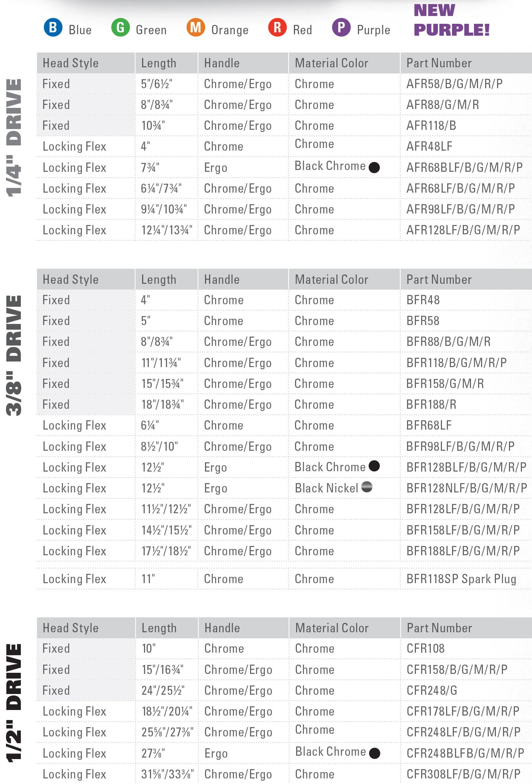The image size is (532, 784).
Task: Select the red "R" circle icon
Action: pyautogui.click(x=277, y=28)
